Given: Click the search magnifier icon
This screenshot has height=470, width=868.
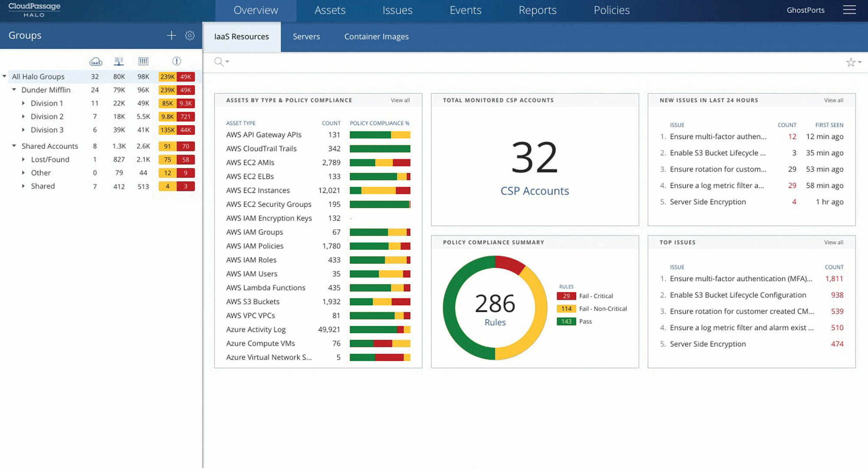Looking at the screenshot, I should coord(219,62).
